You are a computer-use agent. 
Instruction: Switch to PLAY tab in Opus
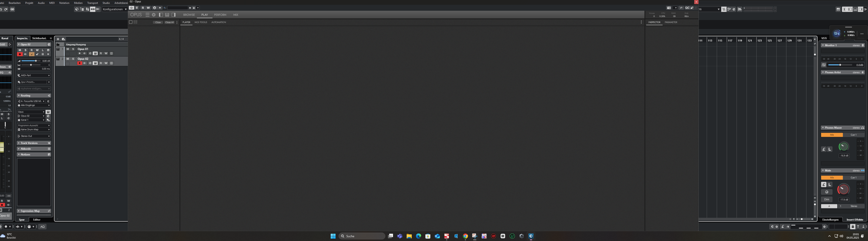[205, 15]
